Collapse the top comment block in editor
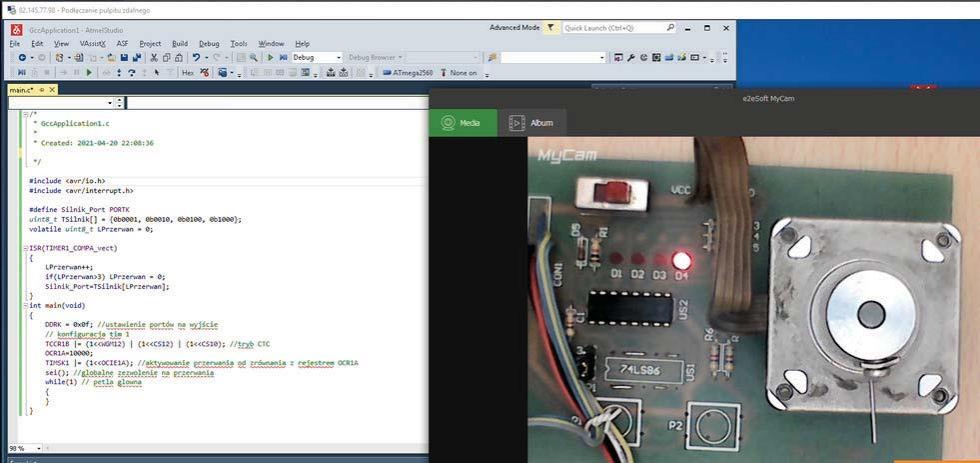 (x=25, y=114)
